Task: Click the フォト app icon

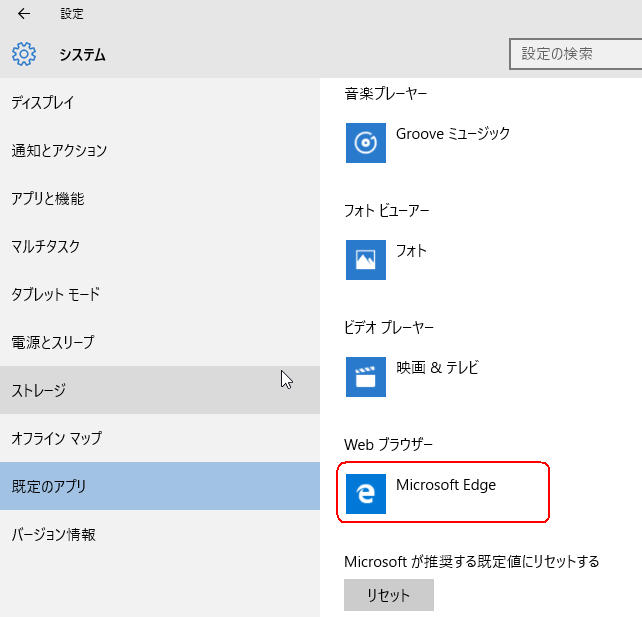Action: [366, 260]
